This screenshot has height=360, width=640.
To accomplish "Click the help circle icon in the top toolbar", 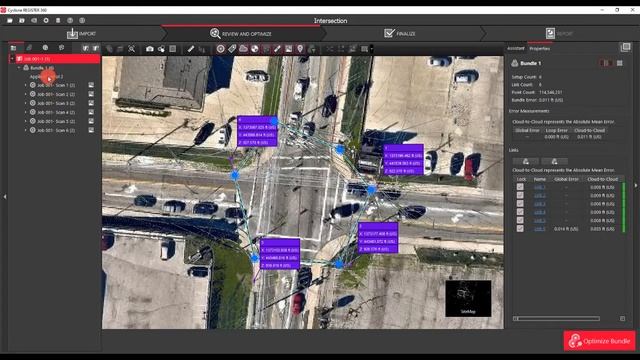I will tap(70, 20).
